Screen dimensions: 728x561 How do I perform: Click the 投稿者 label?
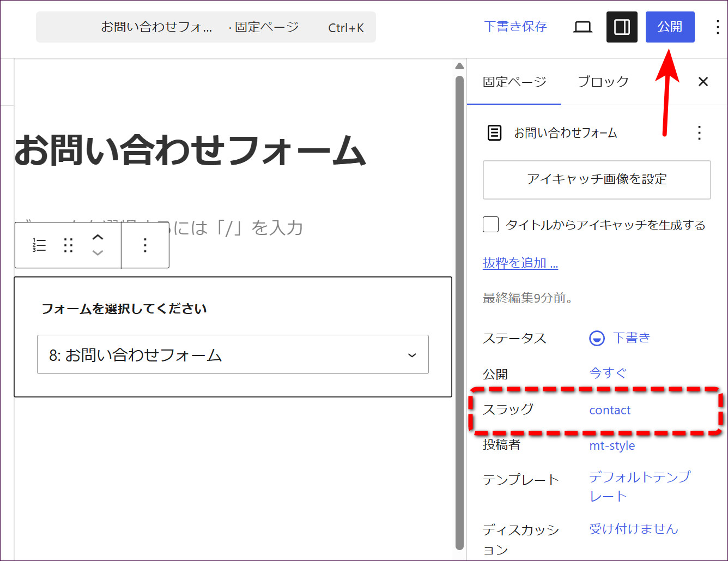[x=501, y=445]
